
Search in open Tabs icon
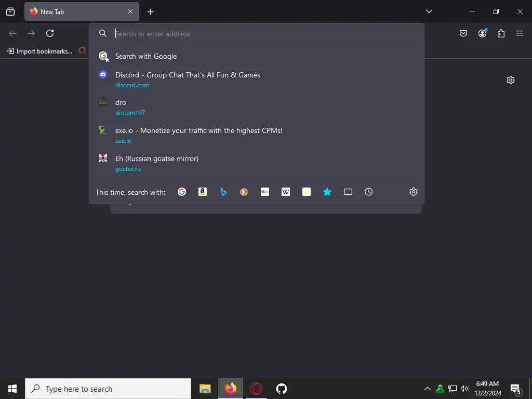348,192
